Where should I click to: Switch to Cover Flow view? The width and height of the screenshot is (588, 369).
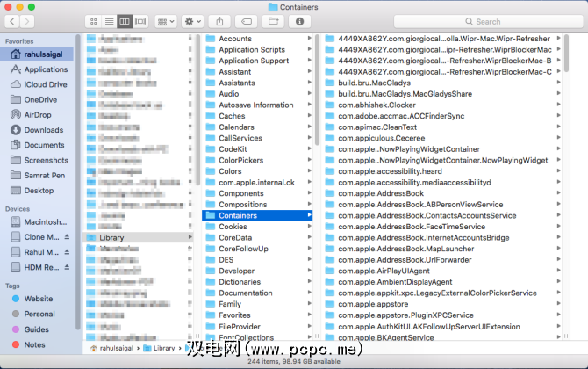[x=140, y=22]
